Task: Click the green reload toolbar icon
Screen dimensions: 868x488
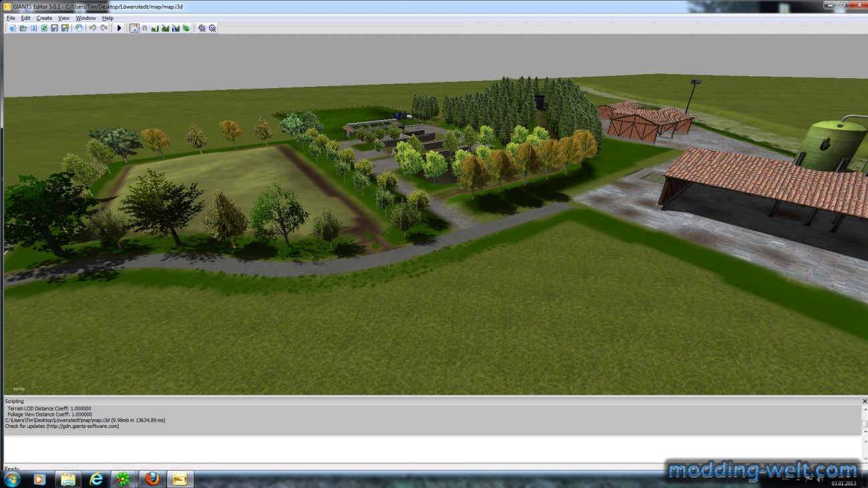Action: pyautogui.click(x=44, y=28)
